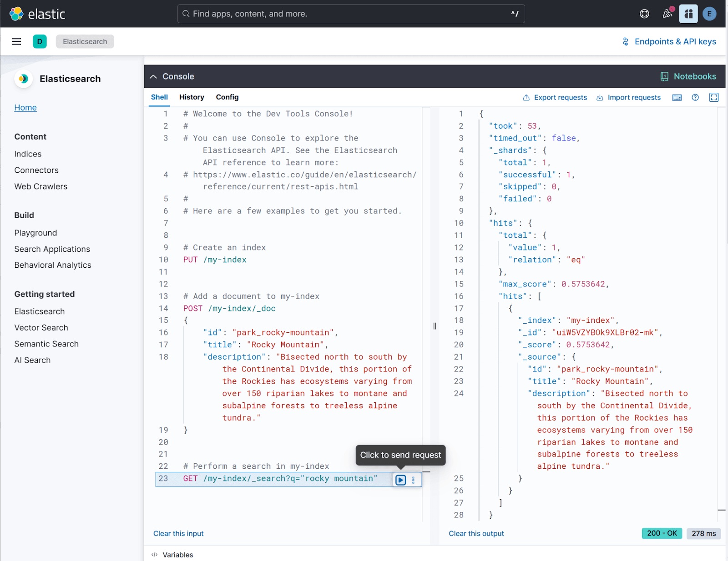Collapse the Console panel chevron
Viewport: 728px width, 561px height.
(x=153, y=76)
